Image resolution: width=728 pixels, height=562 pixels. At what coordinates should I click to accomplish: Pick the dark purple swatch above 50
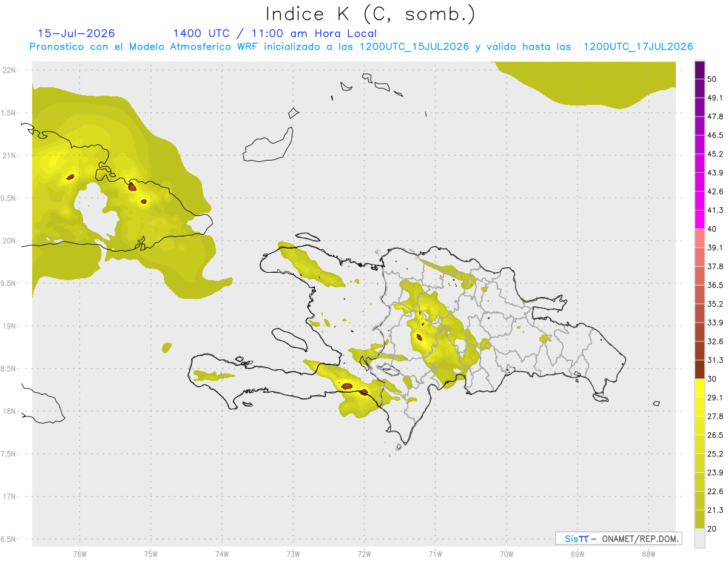pos(699,70)
